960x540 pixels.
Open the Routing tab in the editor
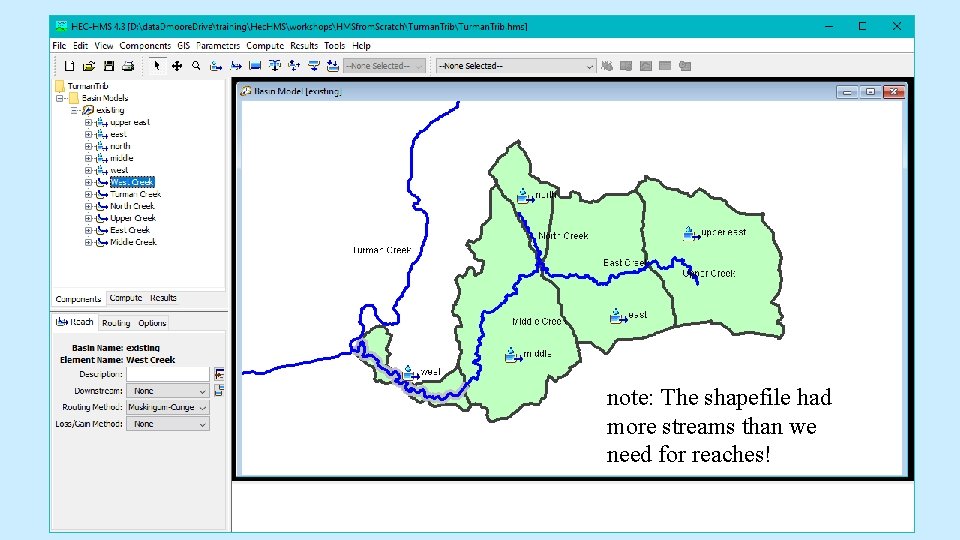point(116,323)
